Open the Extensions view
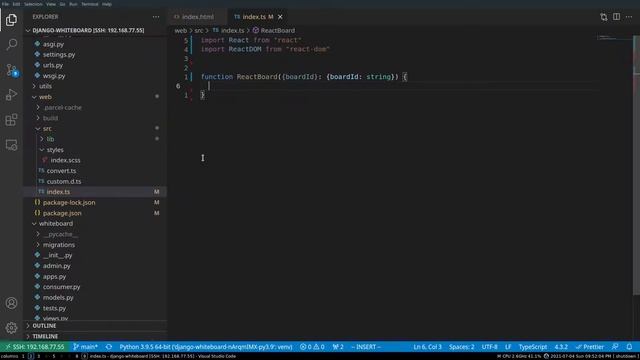Image resolution: width=640 pixels, height=360 pixels. coord(11,120)
